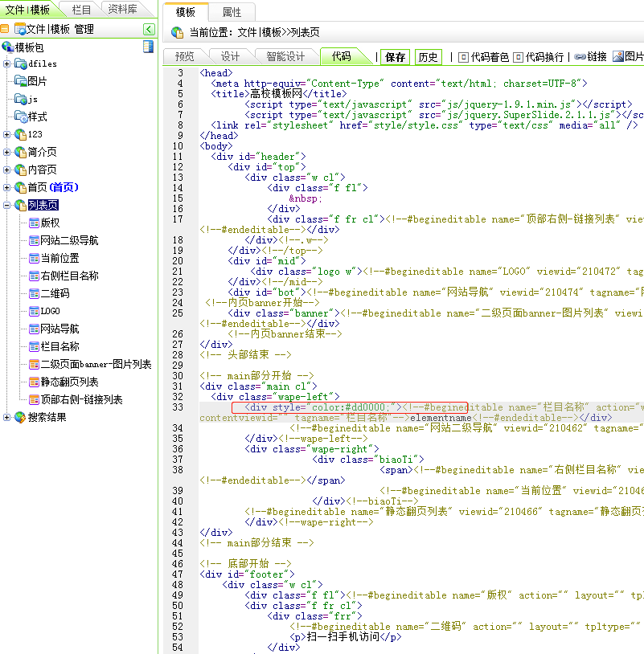
Task: Click the 搜索结果 globe icon
Action: [20, 417]
